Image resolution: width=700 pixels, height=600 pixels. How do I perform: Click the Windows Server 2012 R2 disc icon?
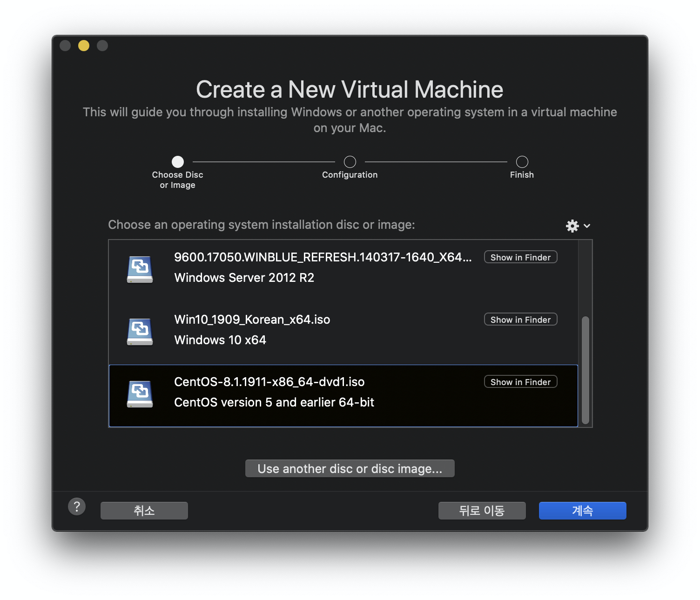(140, 269)
